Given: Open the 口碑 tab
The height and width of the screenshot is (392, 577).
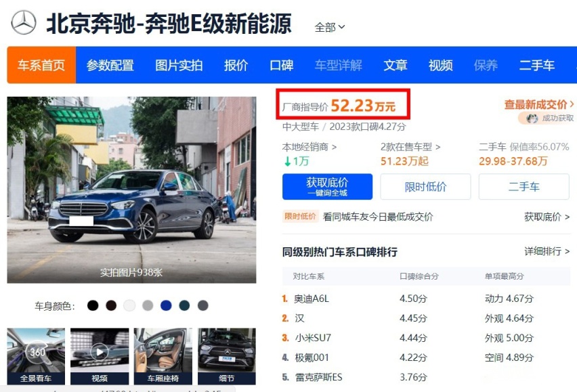Looking at the screenshot, I should pos(282,65).
